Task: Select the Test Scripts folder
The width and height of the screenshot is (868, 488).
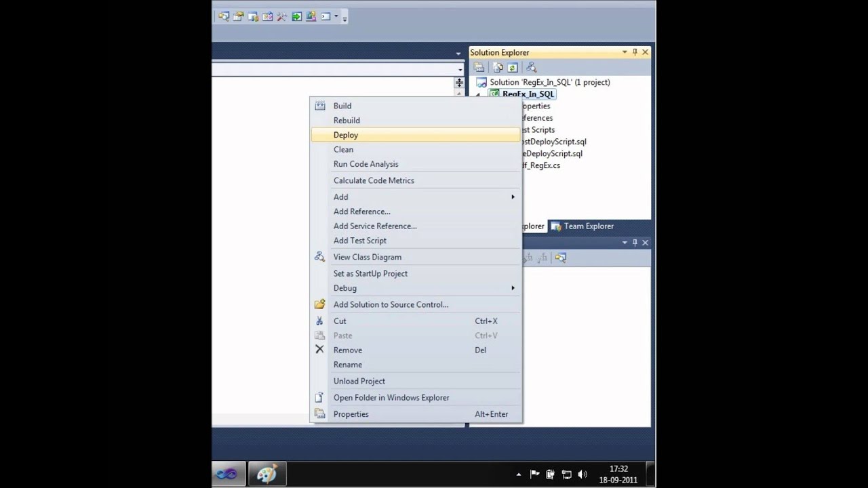Action: (x=538, y=129)
